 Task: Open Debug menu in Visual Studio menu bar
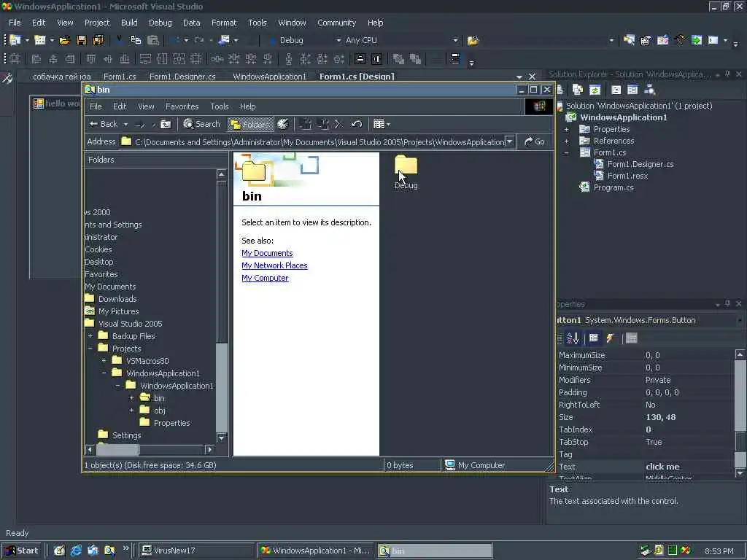pos(160,23)
